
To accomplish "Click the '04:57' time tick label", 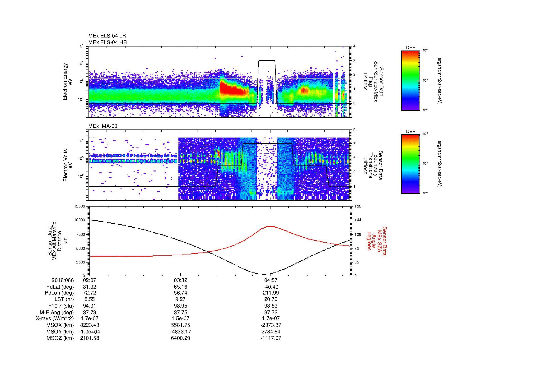I will [x=271, y=280].
